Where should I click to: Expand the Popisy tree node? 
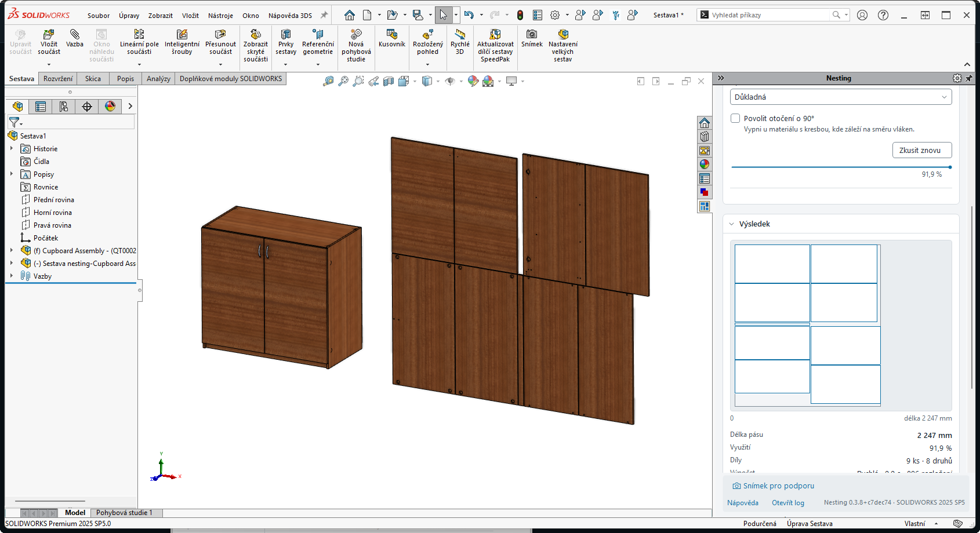coord(11,174)
